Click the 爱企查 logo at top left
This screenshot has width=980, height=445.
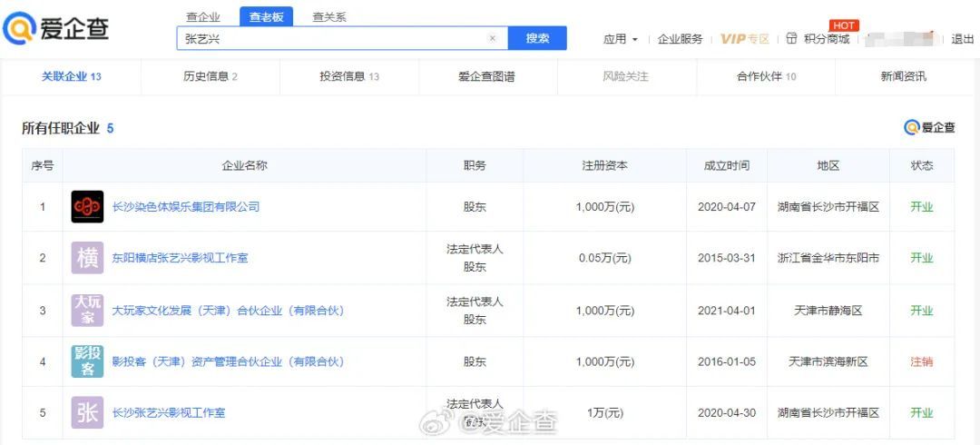point(56,29)
